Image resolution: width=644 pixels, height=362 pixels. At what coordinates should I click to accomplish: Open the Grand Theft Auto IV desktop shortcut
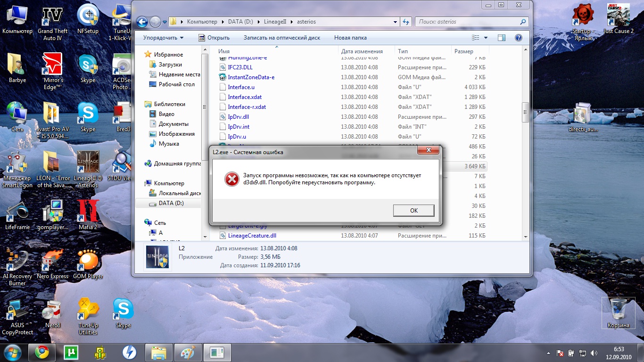click(x=52, y=19)
